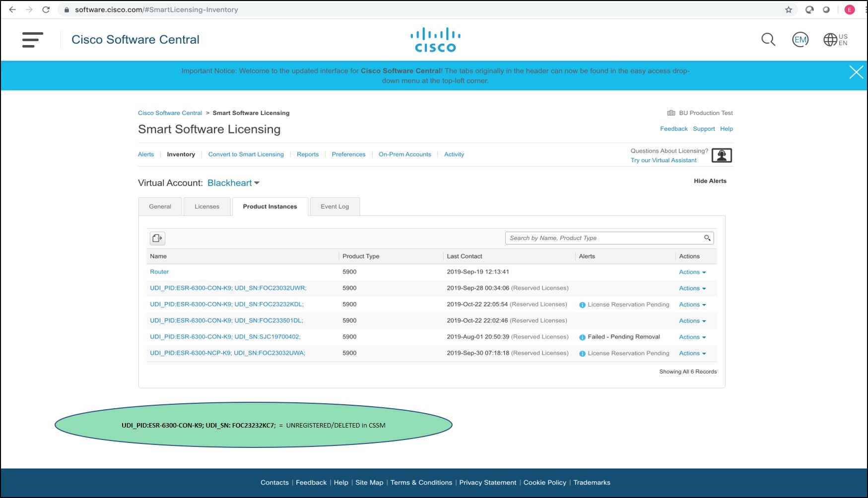Click the export product instances icon

(x=157, y=238)
